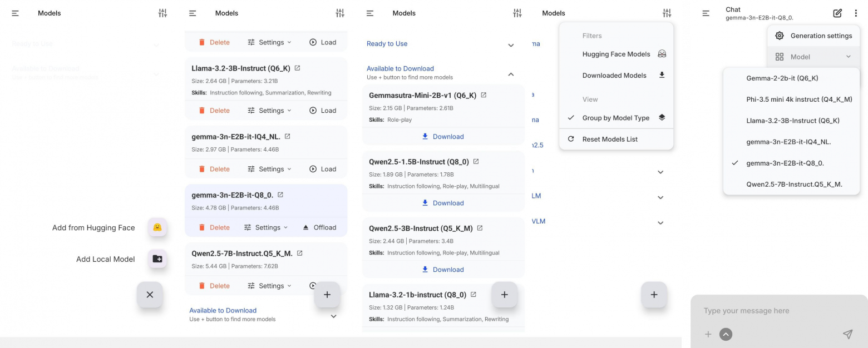
Task: Download Qwen2.5-3B-Instruct (Q5_K_M)
Action: click(x=443, y=270)
